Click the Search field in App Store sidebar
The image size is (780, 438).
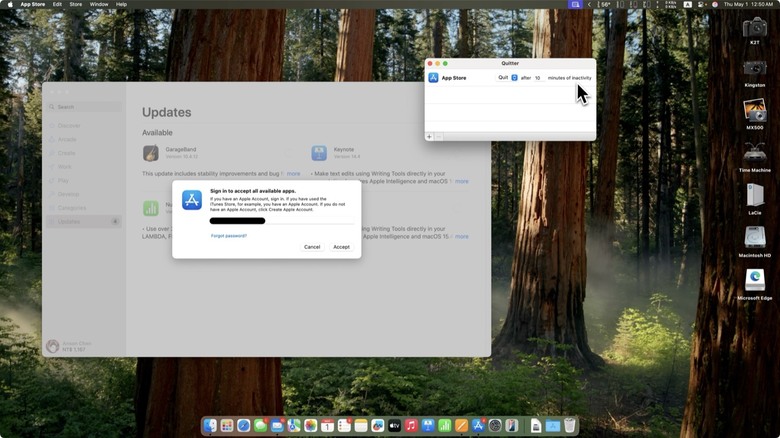coord(85,107)
